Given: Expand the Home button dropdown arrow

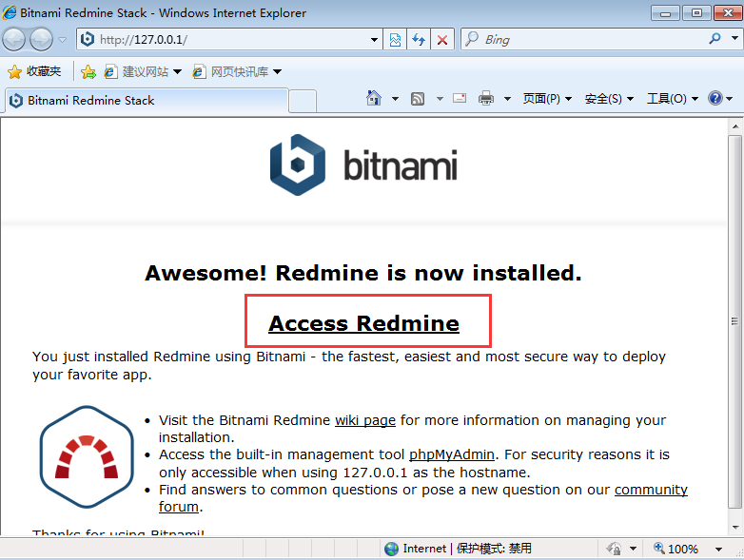Looking at the screenshot, I should [395, 99].
